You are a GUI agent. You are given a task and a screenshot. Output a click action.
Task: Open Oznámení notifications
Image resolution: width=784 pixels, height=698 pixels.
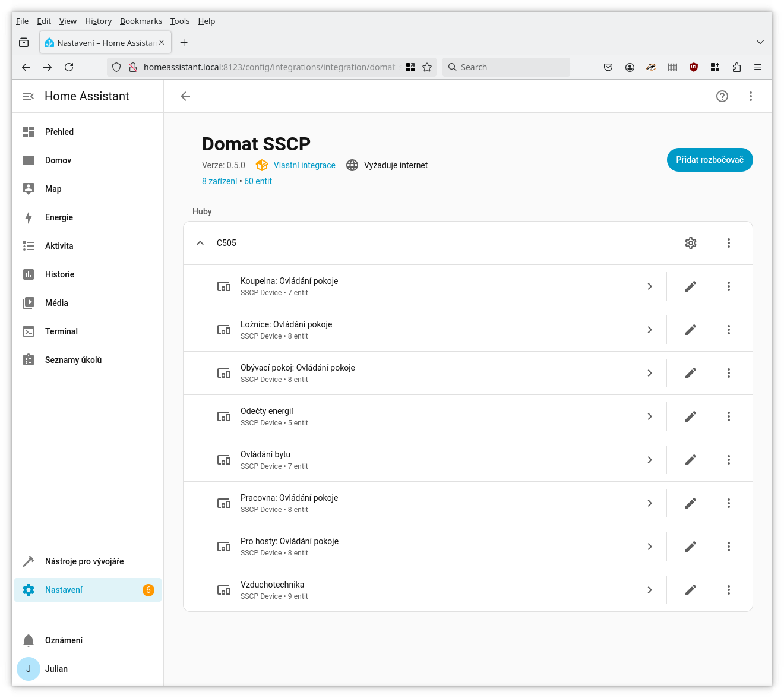tap(88, 640)
